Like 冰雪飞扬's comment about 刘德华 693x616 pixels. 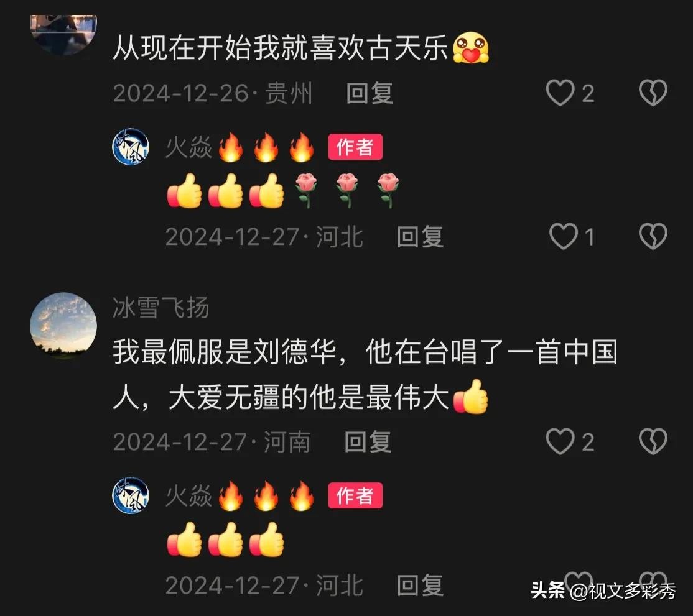point(560,441)
